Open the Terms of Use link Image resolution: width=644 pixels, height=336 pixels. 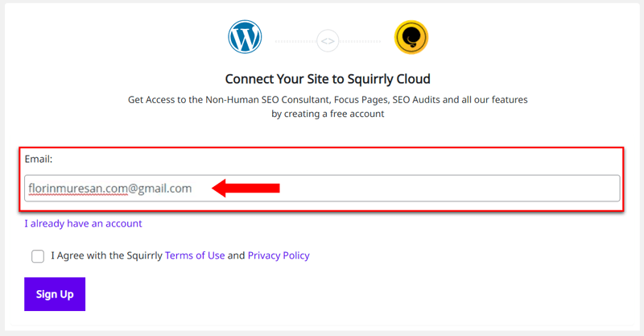(195, 255)
